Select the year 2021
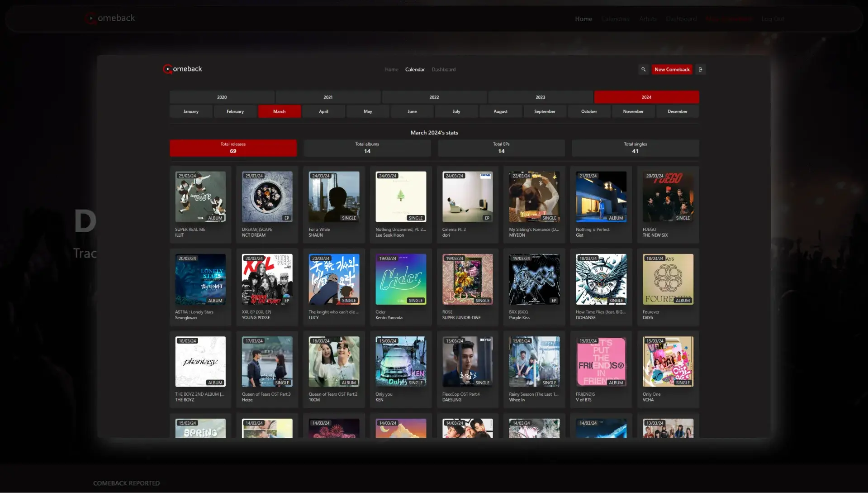Screen dimensions: 868x493 328,97
